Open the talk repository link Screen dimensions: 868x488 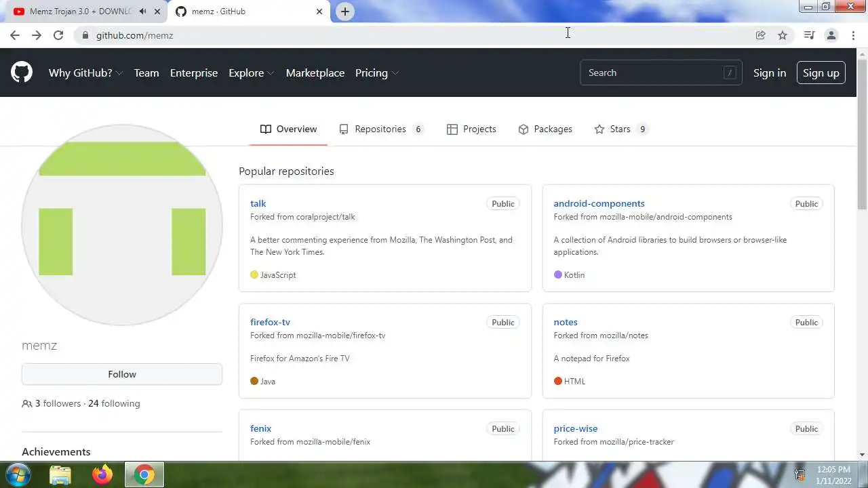tap(258, 203)
